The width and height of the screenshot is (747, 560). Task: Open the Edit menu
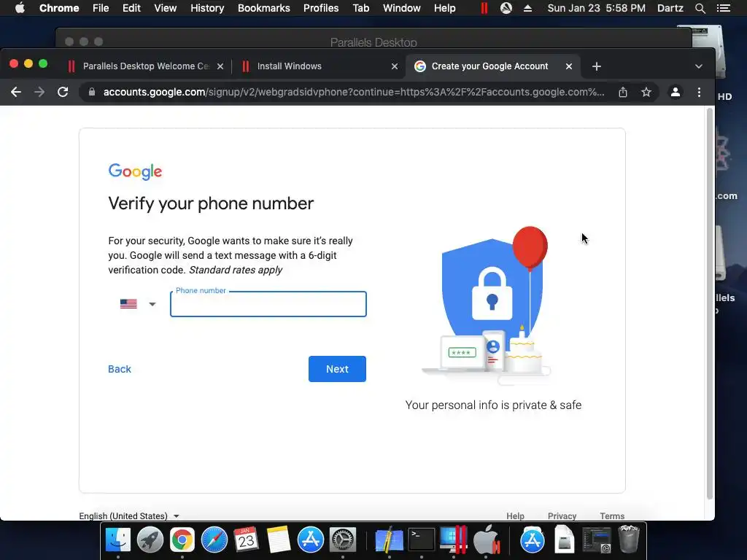pos(131,8)
